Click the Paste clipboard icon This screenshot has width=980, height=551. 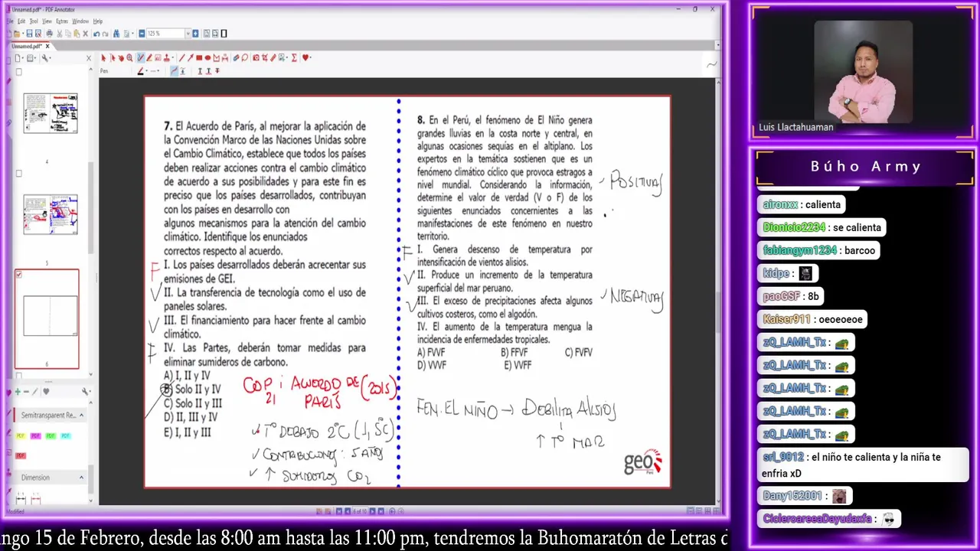click(77, 34)
